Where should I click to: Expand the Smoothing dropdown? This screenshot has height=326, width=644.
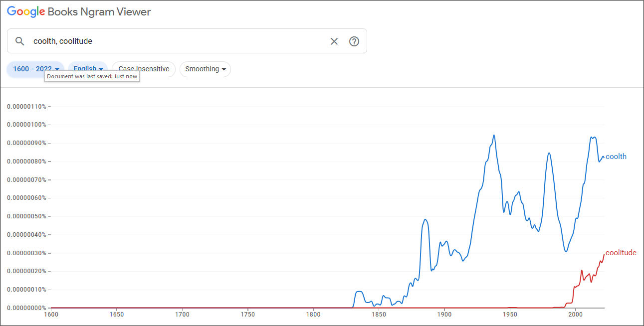(x=205, y=69)
